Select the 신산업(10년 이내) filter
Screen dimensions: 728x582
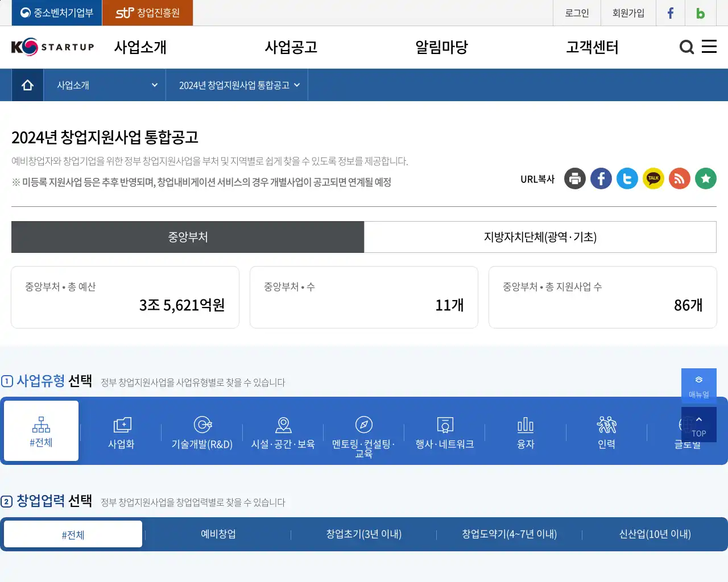(x=655, y=534)
